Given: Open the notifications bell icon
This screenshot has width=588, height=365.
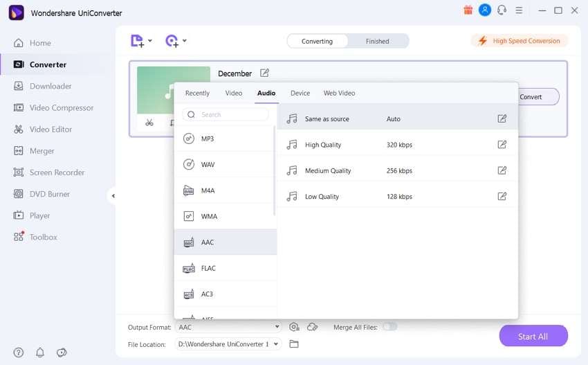Looking at the screenshot, I should click(40, 353).
